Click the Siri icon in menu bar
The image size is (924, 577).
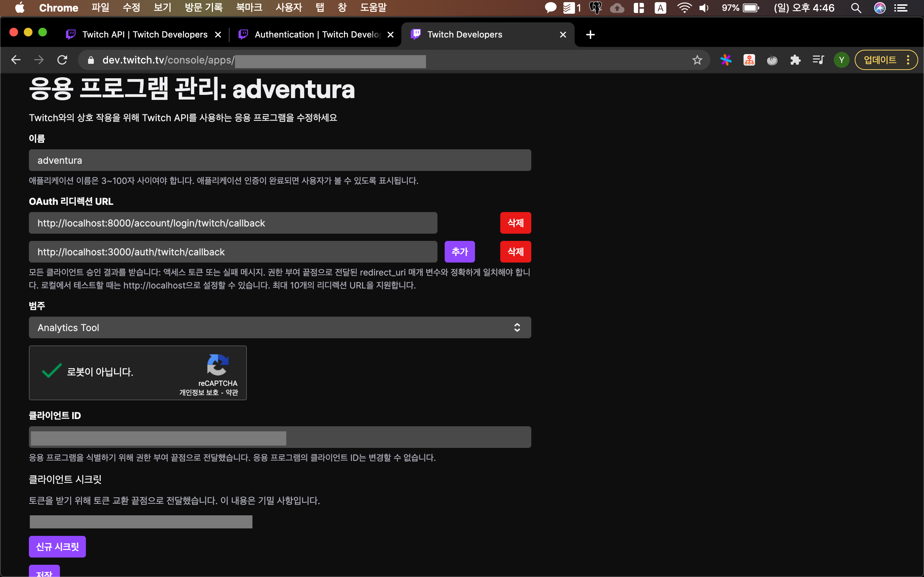click(880, 8)
